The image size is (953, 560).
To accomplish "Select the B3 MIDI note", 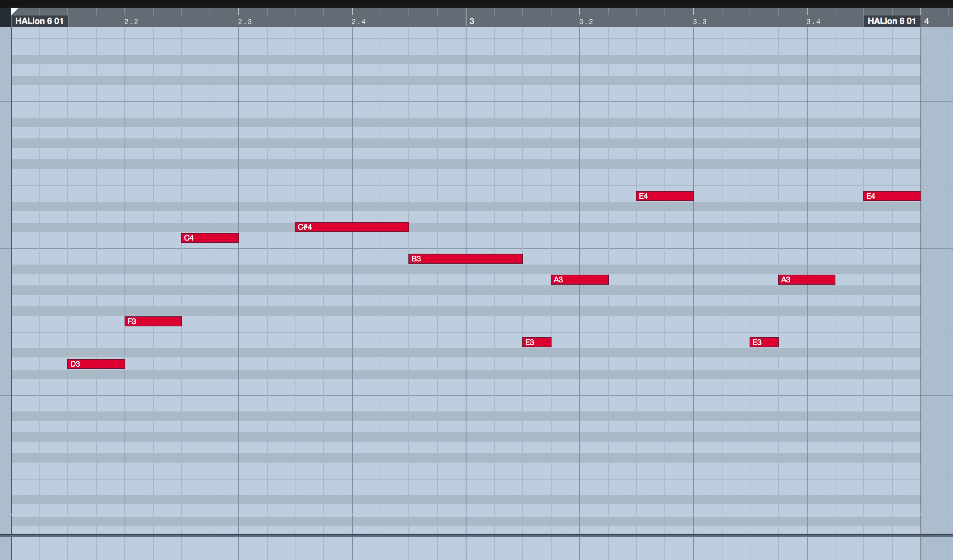I will 465,259.
